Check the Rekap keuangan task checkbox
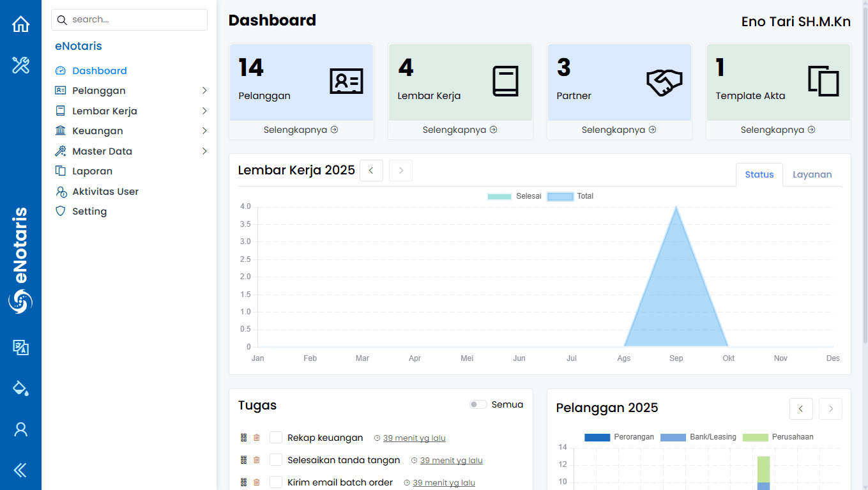 276,438
